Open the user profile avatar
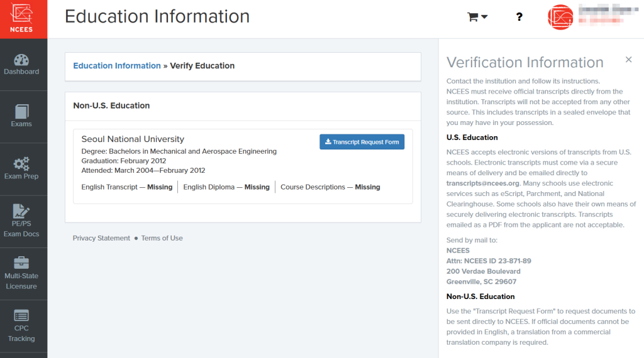The image size is (644, 358). tap(560, 17)
